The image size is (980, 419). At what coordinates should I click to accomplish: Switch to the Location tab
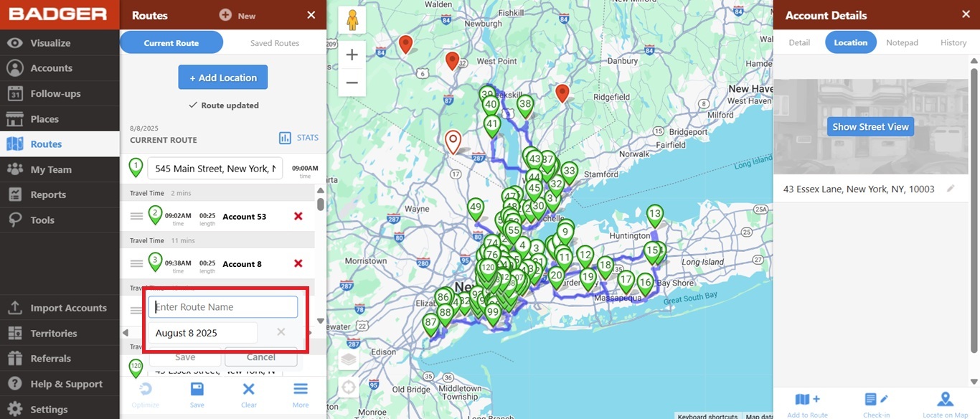coord(851,42)
